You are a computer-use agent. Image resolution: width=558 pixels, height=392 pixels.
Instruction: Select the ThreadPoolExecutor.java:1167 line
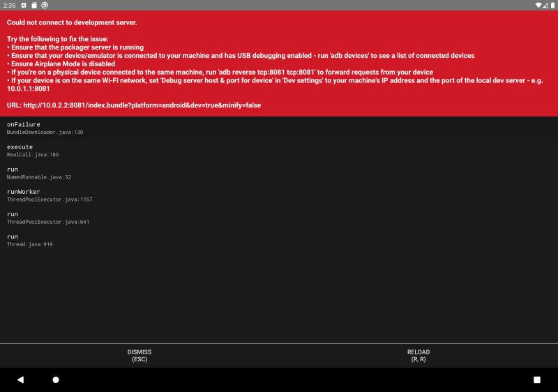[x=50, y=199]
